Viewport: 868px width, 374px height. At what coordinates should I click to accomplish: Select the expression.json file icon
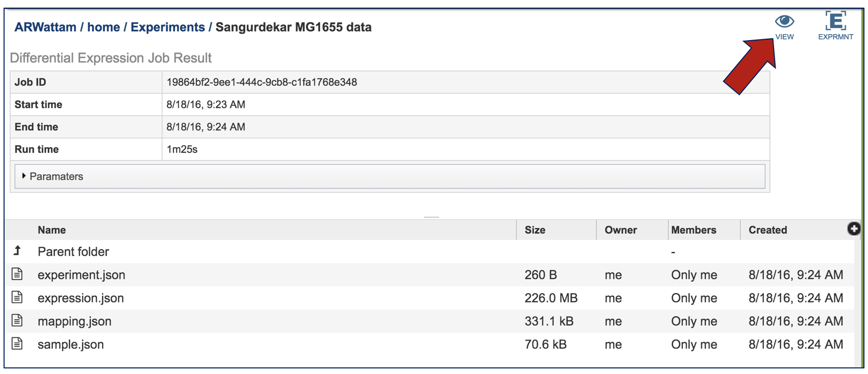pos(17,297)
